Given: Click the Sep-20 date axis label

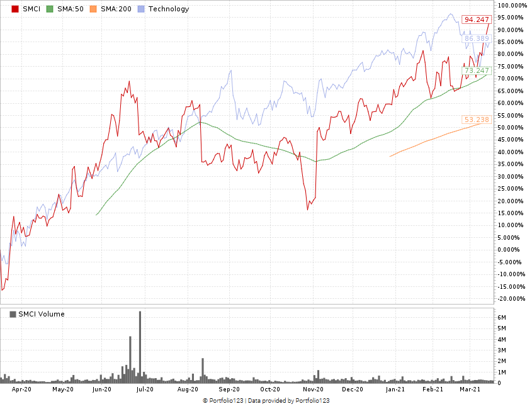Looking at the screenshot, I should point(229,389).
